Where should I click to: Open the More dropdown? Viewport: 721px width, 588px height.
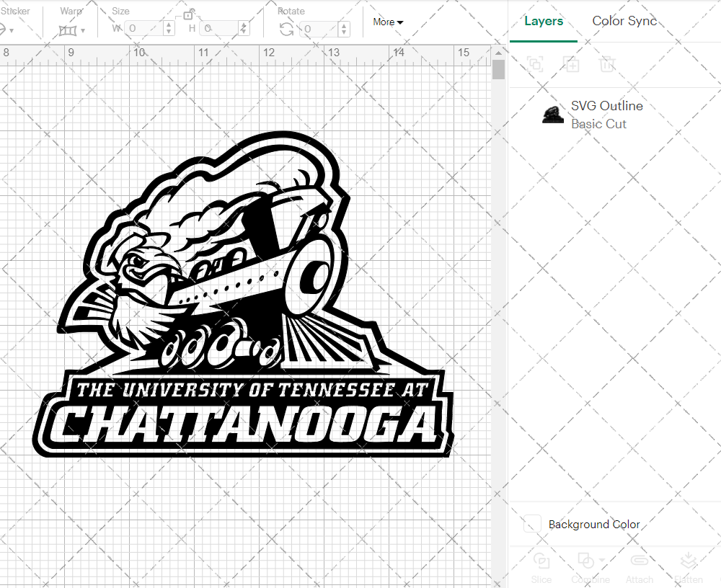387,22
